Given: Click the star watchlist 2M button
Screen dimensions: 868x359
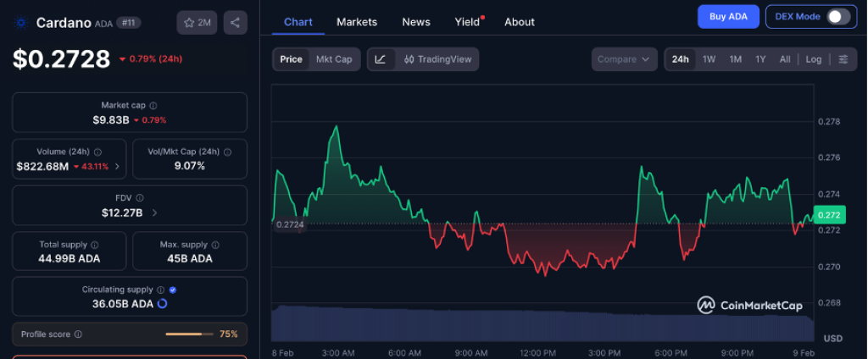Looking at the screenshot, I should pos(198,23).
